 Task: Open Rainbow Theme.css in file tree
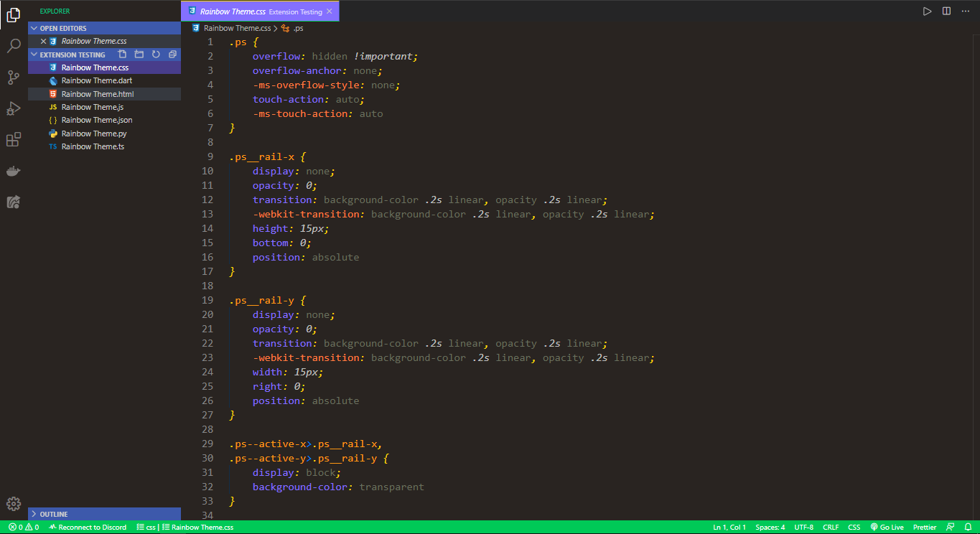point(104,67)
